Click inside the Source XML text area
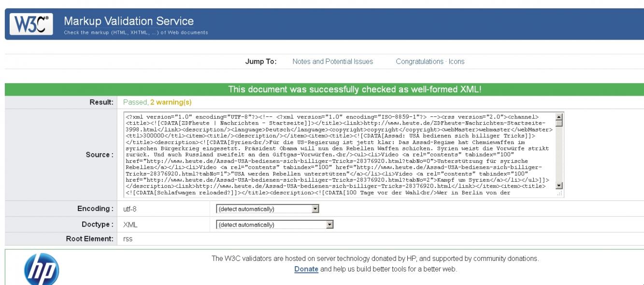Screen dimensions: 644x285 [338, 155]
